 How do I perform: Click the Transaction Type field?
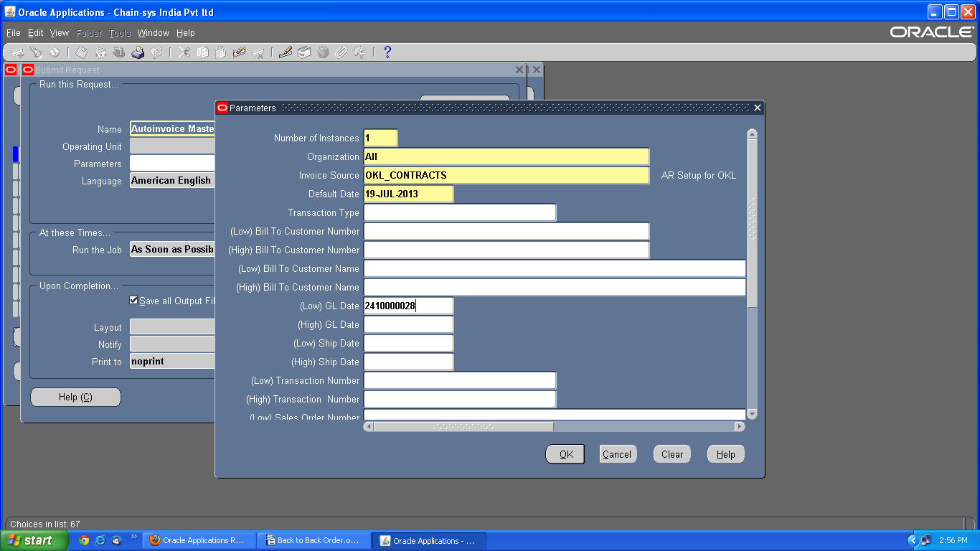tap(460, 212)
